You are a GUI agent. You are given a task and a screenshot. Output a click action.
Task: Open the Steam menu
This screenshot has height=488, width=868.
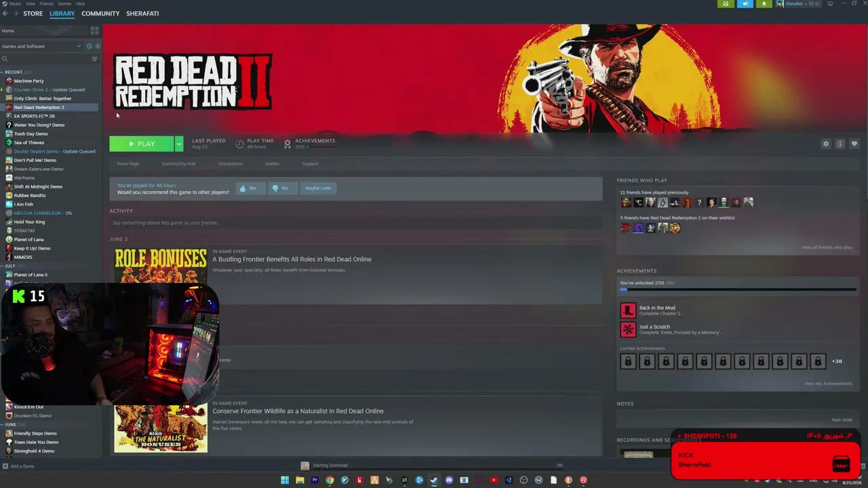pos(14,4)
